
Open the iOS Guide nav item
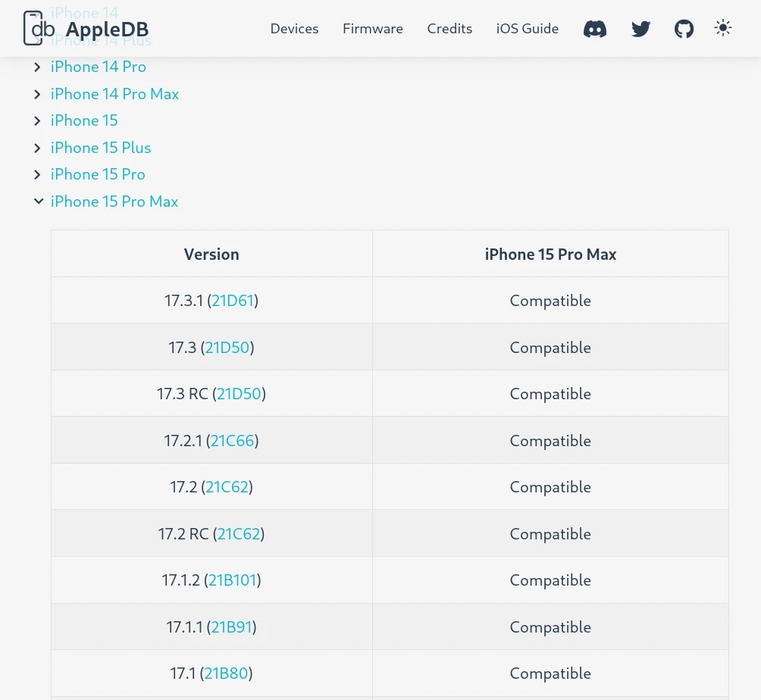click(528, 29)
